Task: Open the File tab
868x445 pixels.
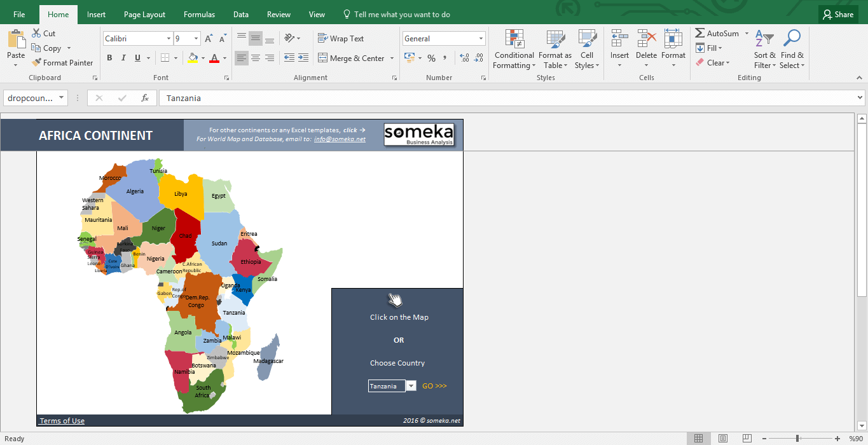Action: click(19, 15)
